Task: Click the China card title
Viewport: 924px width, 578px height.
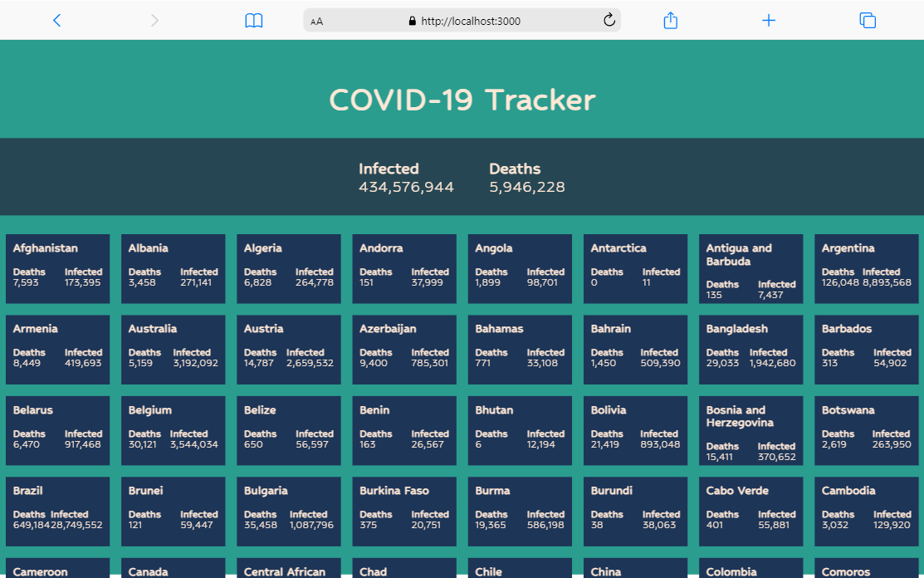Action: (x=606, y=571)
